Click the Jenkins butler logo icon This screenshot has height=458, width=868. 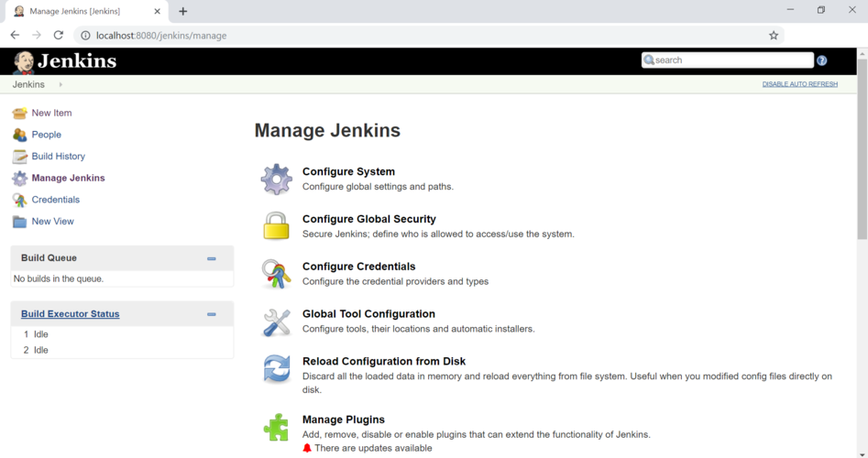click(23, 62)
